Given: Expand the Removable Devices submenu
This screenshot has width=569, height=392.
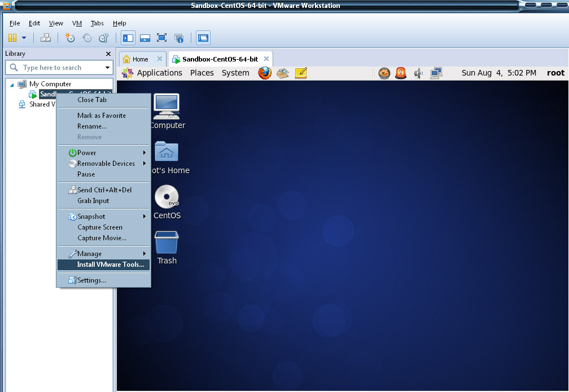Looking at the screenshot, I should [x=103, y=164].
